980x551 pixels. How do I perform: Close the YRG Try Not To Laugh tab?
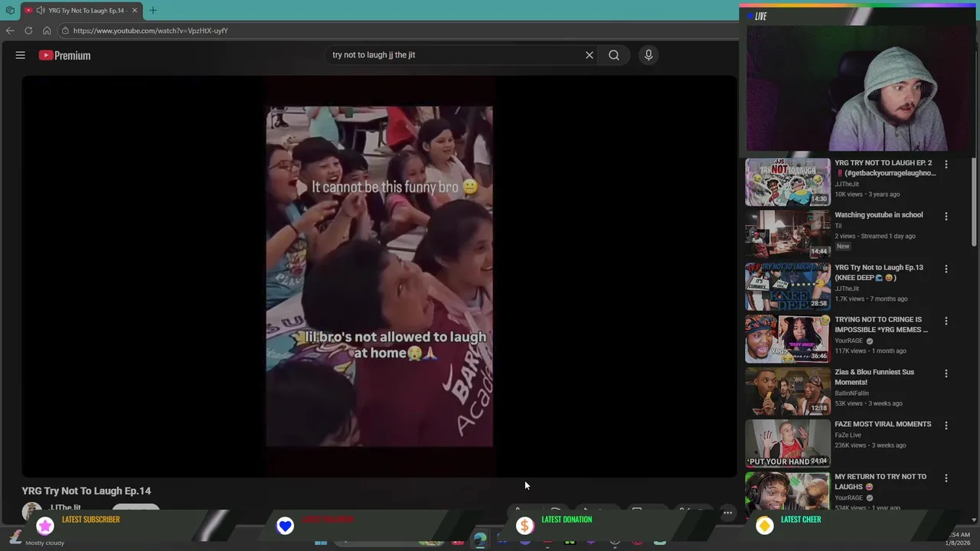[135, 11]
